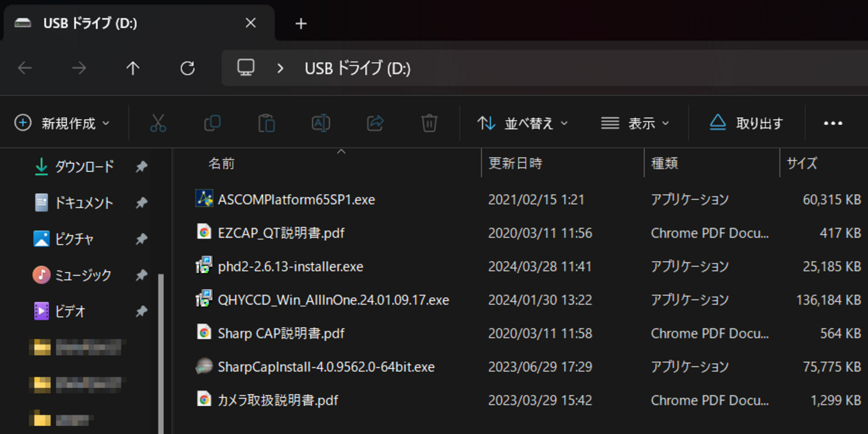Go forward with the right arrow
The height and width of the screenshot is (434, 868).
point(79,68)
